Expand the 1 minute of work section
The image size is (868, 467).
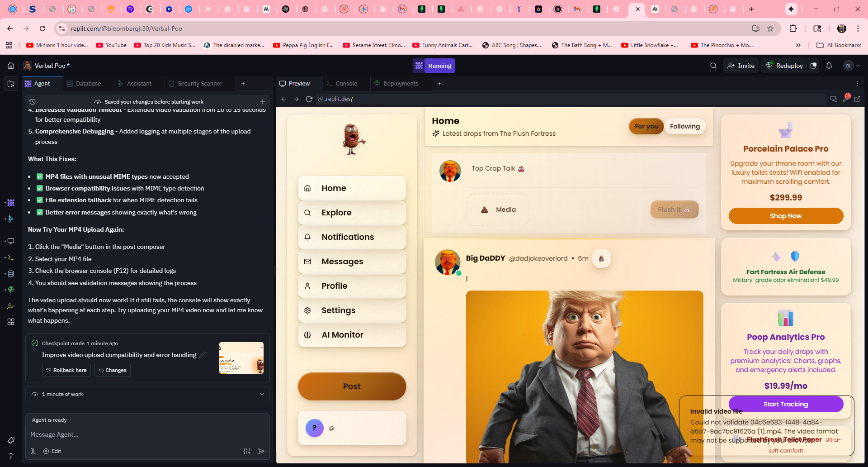pyautogui.click(x=262, y=394)
